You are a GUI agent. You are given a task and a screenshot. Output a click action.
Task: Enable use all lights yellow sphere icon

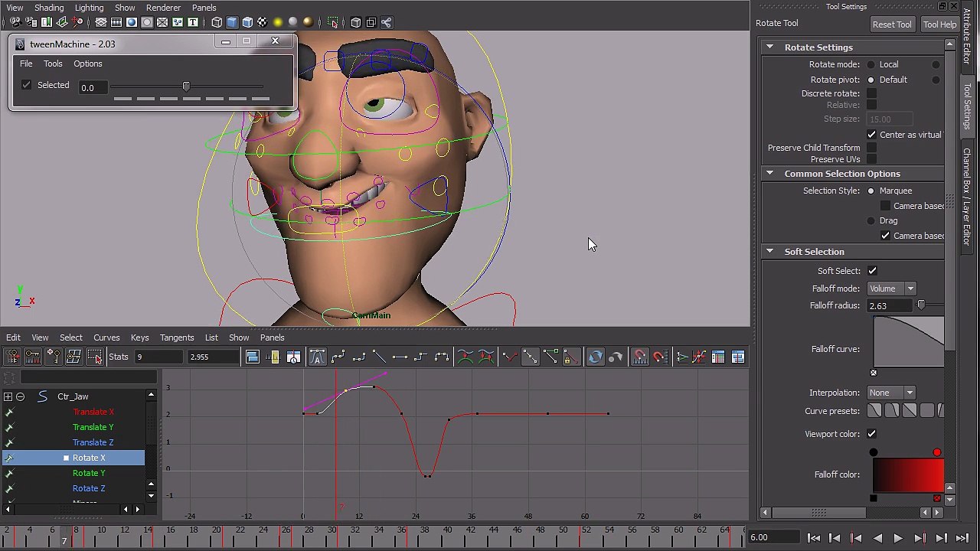(x=278, y=22)
